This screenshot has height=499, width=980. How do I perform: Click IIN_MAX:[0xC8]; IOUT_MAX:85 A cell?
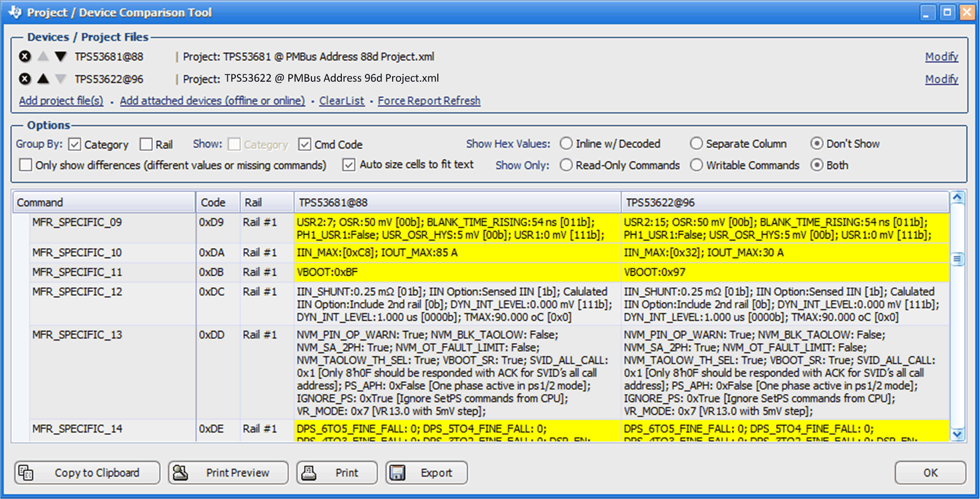tap(457, 253)
